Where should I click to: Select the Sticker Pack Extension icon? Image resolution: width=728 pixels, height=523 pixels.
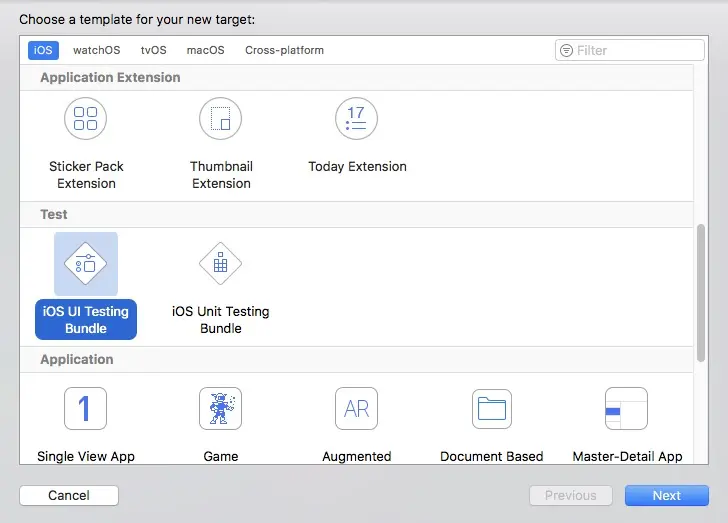click(x=85, y=118)
